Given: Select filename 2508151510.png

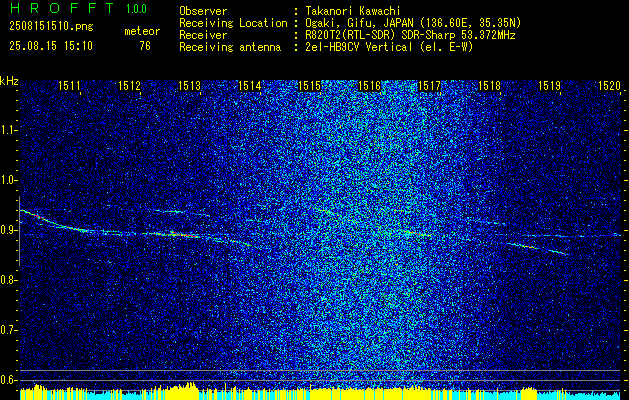Looking at the screenshot, I should [51, 26].
